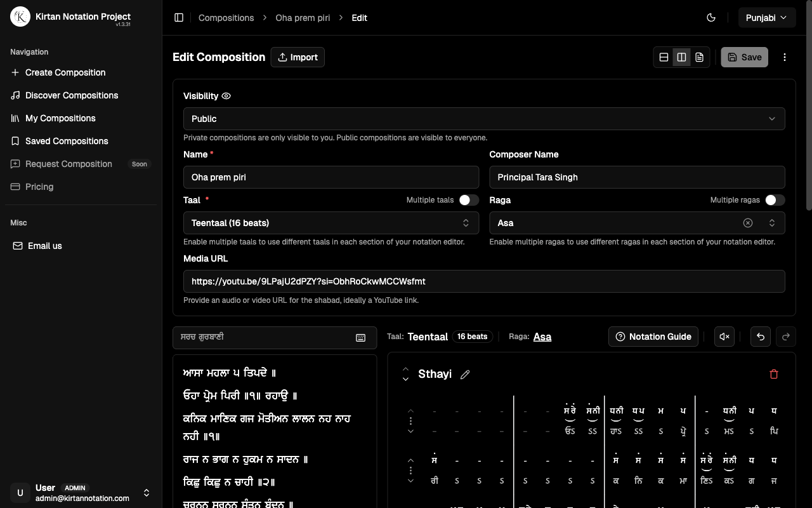812x508 pixels.
Task: Redo the last undone edit
Action: click(x=785, y=337)
